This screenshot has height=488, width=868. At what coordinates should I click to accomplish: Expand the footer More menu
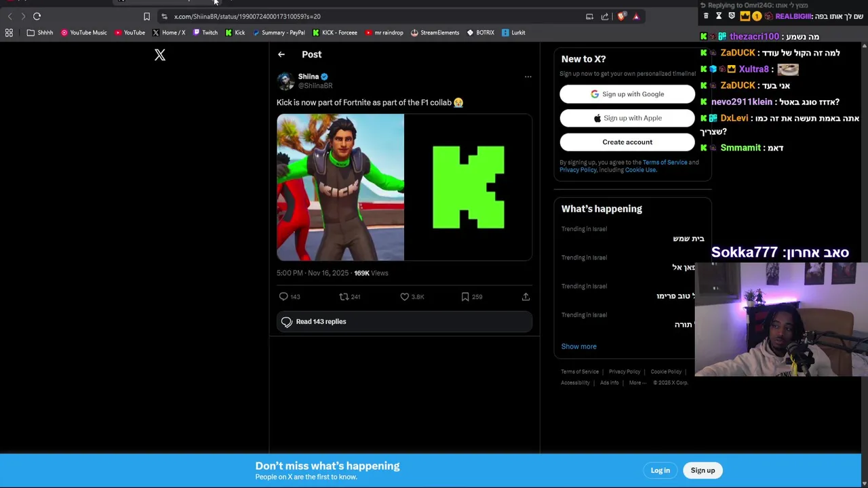pyautogui.click(x=637, y=383)
